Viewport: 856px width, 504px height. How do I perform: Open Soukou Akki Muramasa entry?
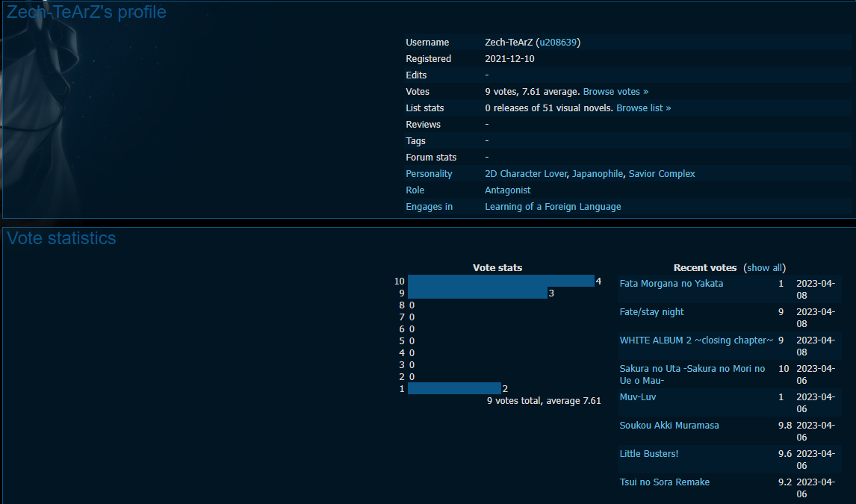(x=669, y=426)
